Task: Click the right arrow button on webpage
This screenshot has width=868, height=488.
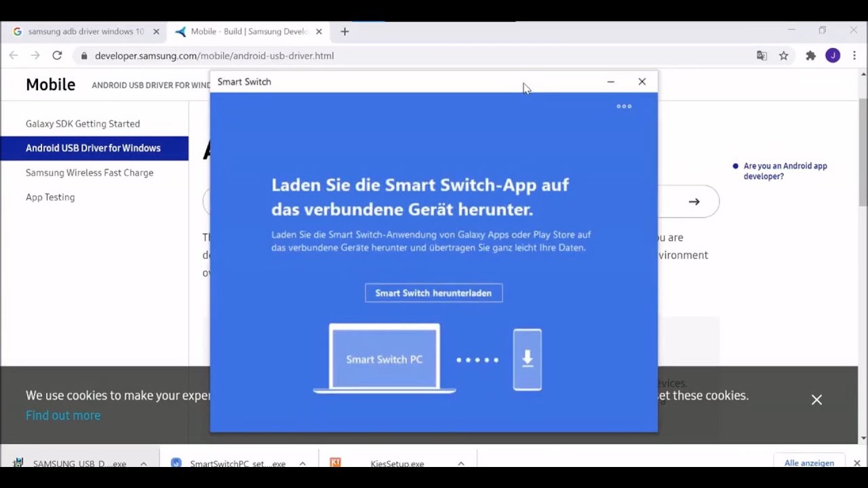Action: 694,201
